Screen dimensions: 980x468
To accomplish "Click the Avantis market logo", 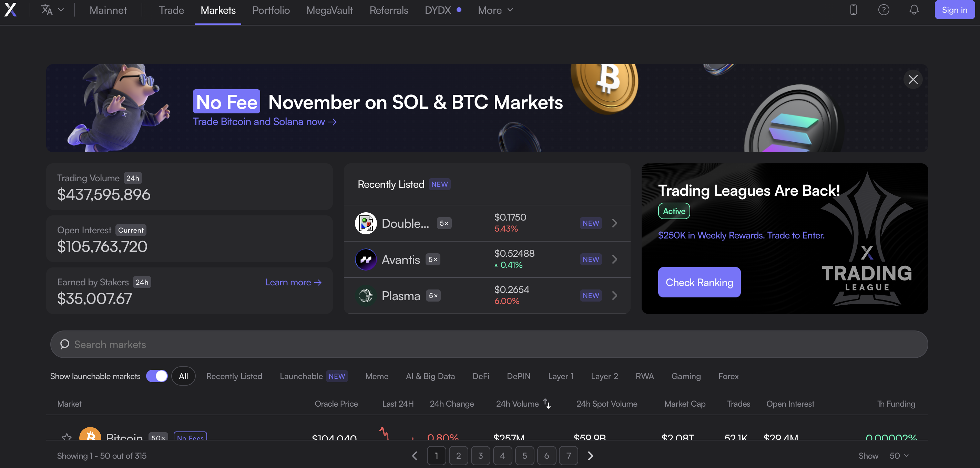I will [x=366, y=260].
